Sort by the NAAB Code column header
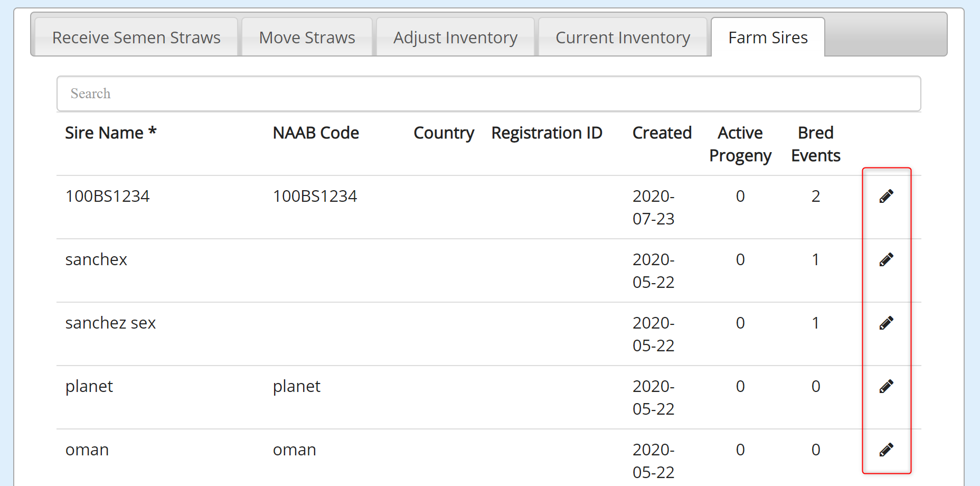Image resolution: width=980 pixels, height=486 pixels. (x=316, y=133)
